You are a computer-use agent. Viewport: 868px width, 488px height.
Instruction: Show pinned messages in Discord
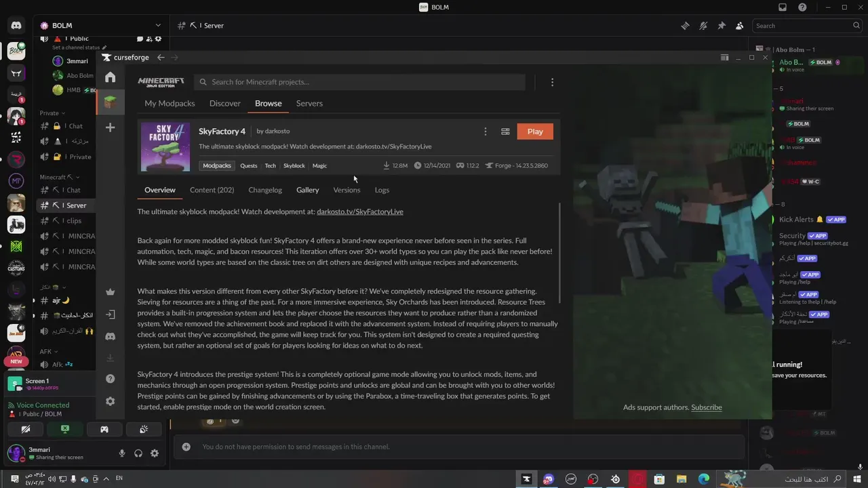point(722,26)
